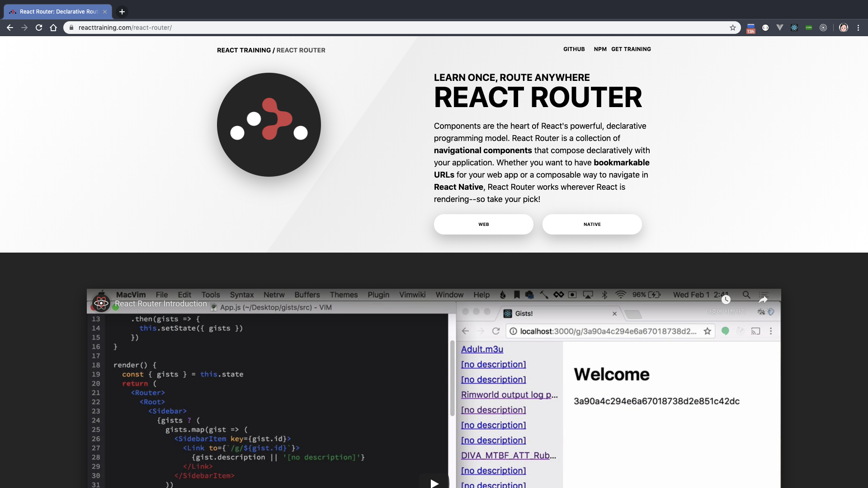The width and height of the screenshot is (868, 488).
Task: Open the user profile avatar
Action: click(x=844, y=28)
